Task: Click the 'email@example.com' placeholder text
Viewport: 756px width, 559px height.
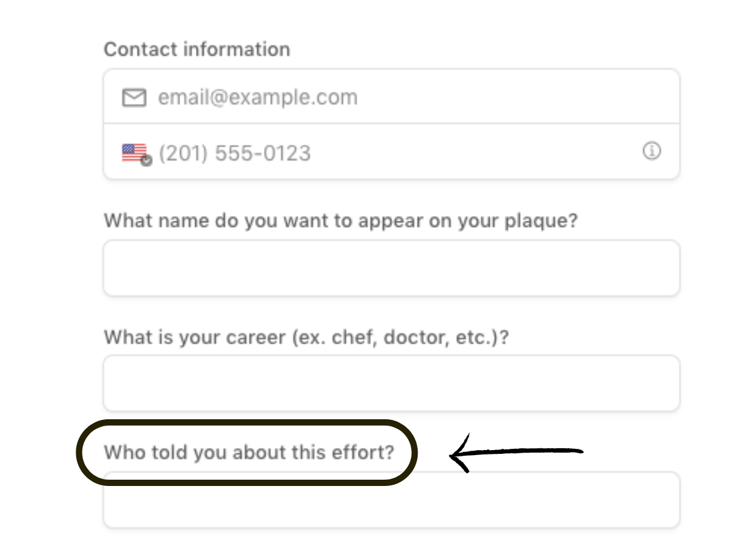Action: (x=258, y=98)
